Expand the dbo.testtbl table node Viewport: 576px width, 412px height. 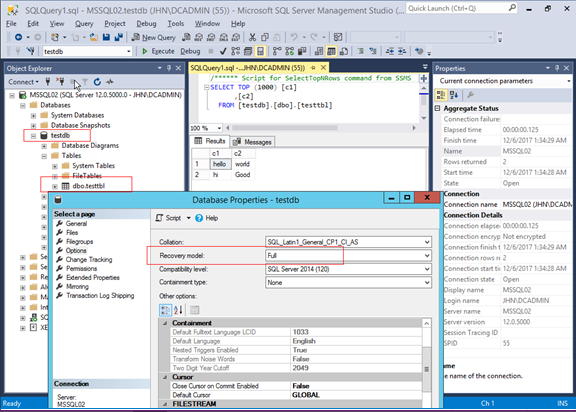pyautogui.click(x=55, y=186)
